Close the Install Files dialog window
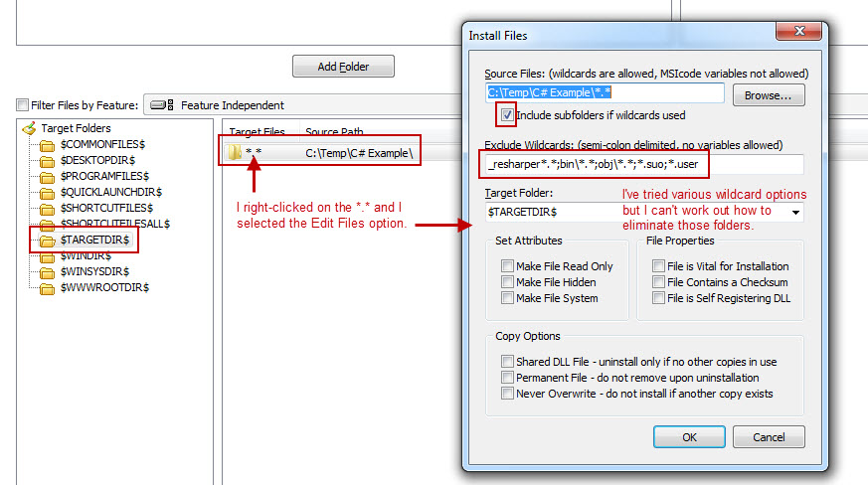This screenshot has width=868, height=485. click(798, 31)
